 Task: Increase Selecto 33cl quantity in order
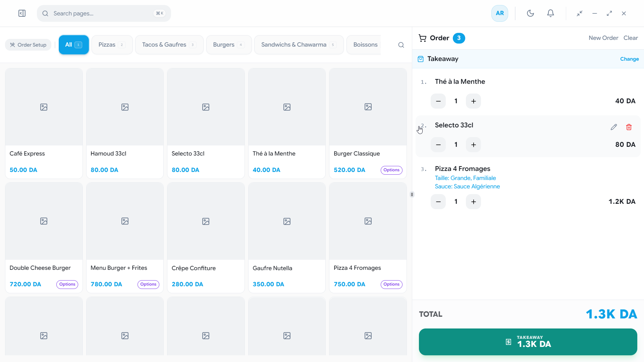(x=473, y=145)
